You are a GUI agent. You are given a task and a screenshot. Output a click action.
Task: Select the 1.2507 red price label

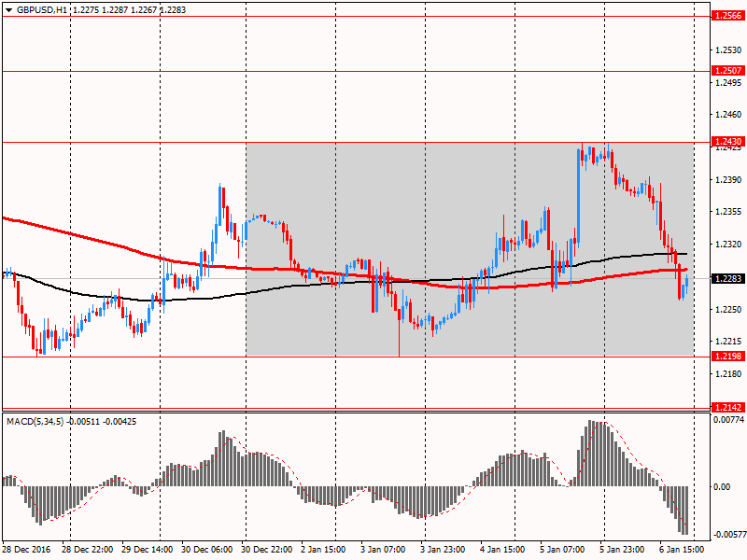point(727,71)
